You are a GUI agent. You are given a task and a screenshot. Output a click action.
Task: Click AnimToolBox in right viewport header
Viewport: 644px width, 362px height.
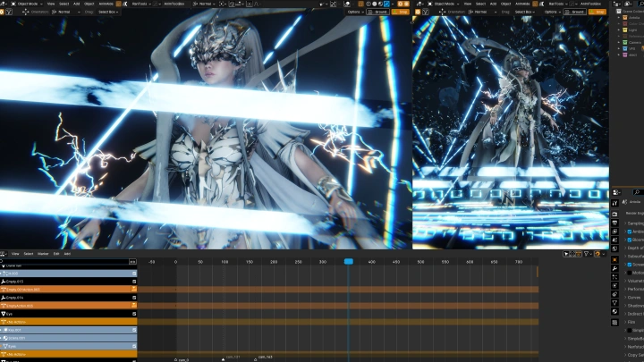(x=590, y=4)
